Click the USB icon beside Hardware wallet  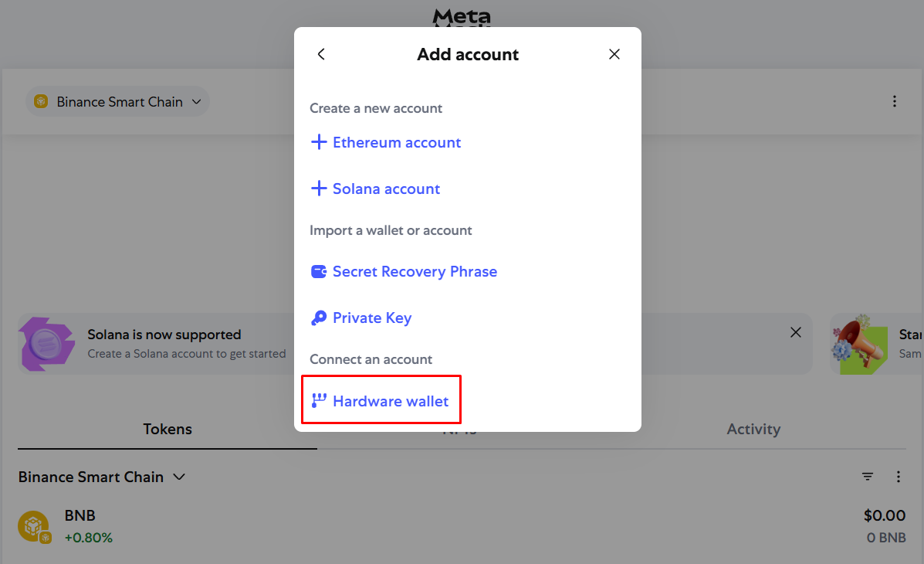pos(319,400)
